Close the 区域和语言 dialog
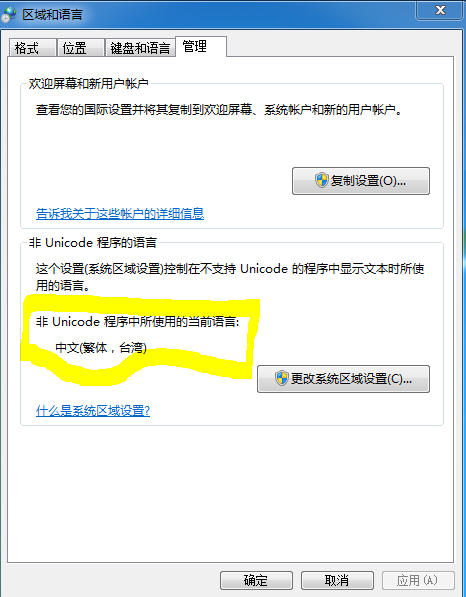Screen dimensions: 466x597 (440, 10)
